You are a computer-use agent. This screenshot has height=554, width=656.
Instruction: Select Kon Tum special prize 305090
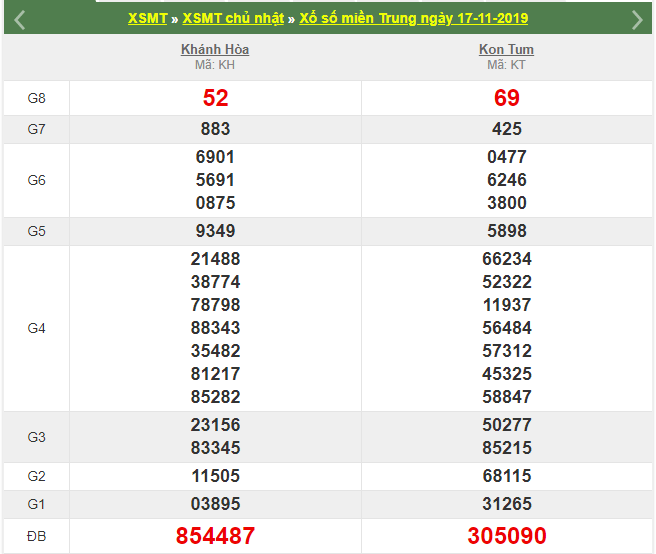coord(507,536)
